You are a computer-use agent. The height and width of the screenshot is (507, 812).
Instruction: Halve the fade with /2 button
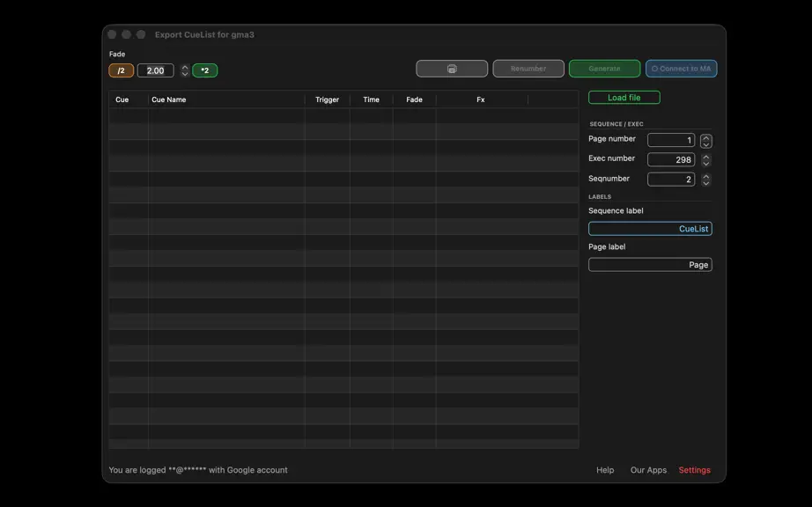click(x=122, y=70)
